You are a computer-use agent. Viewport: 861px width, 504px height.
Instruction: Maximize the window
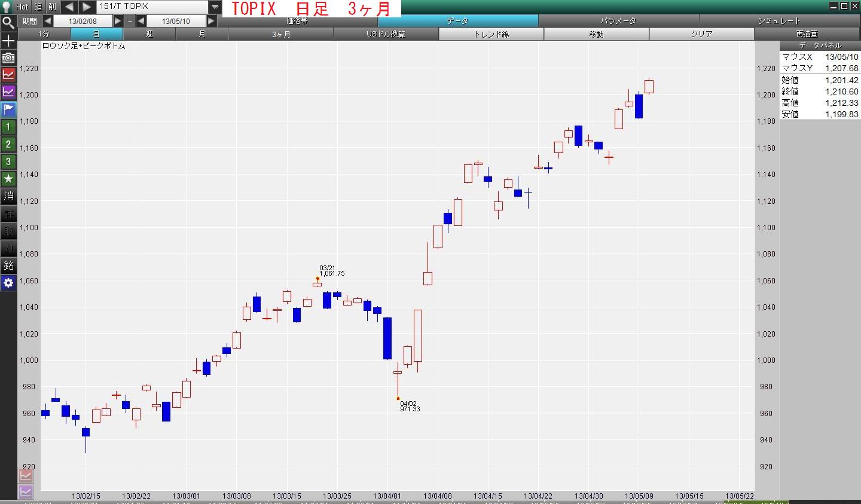click(844, 6)
